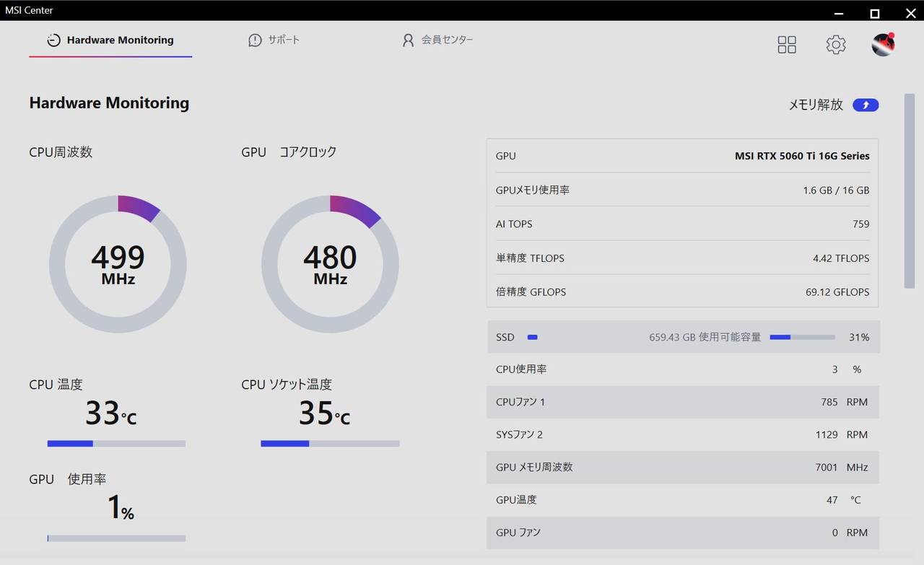
Task: Click the GPUメモリ使用率 row label
Action: pos(533,190)
